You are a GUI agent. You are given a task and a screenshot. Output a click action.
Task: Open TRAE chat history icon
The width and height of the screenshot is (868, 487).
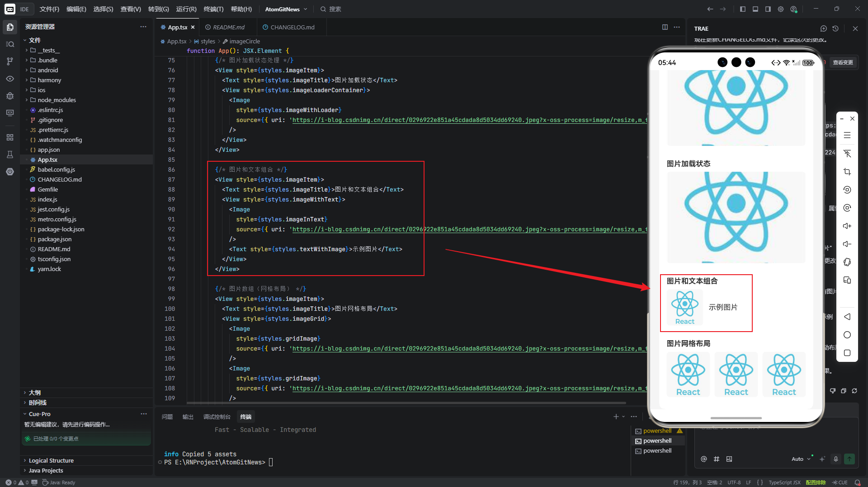[835, 28]
